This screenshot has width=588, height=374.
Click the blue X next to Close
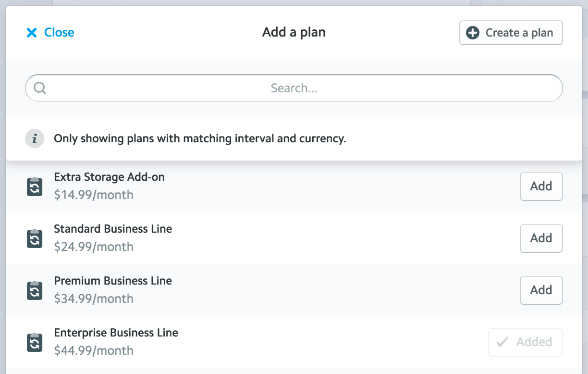(x=31, y=32)
